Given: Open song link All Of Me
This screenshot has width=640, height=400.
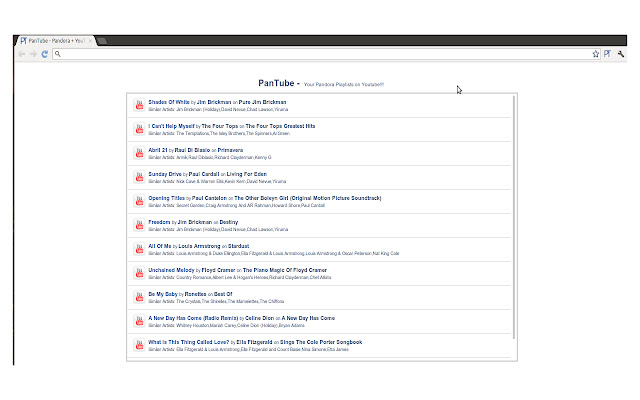Looking at the screenshot, I should coord(160,246).
